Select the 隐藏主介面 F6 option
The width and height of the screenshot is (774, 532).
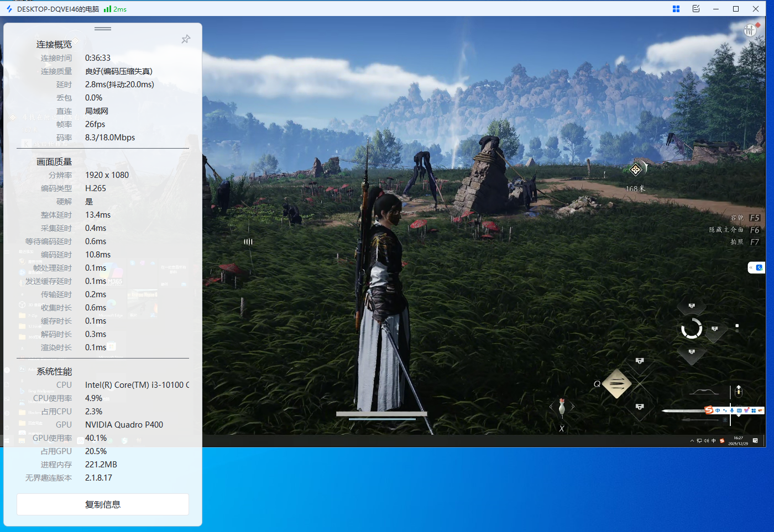click(734, 230)
